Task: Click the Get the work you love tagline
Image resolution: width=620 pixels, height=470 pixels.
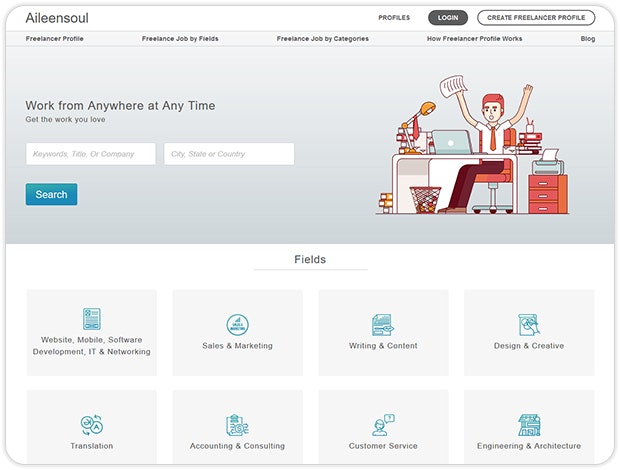Action: pyautogui.click(x=65, y=119)
